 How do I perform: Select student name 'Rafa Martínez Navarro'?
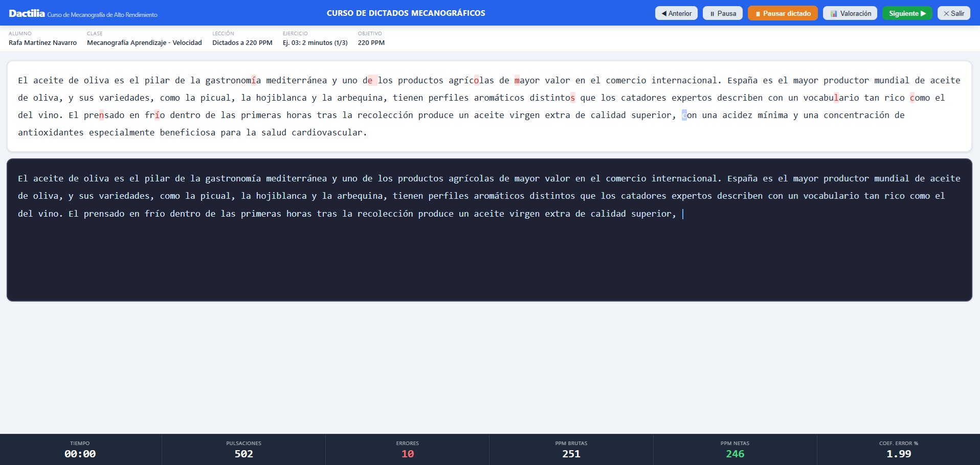[x=43, y=43]
